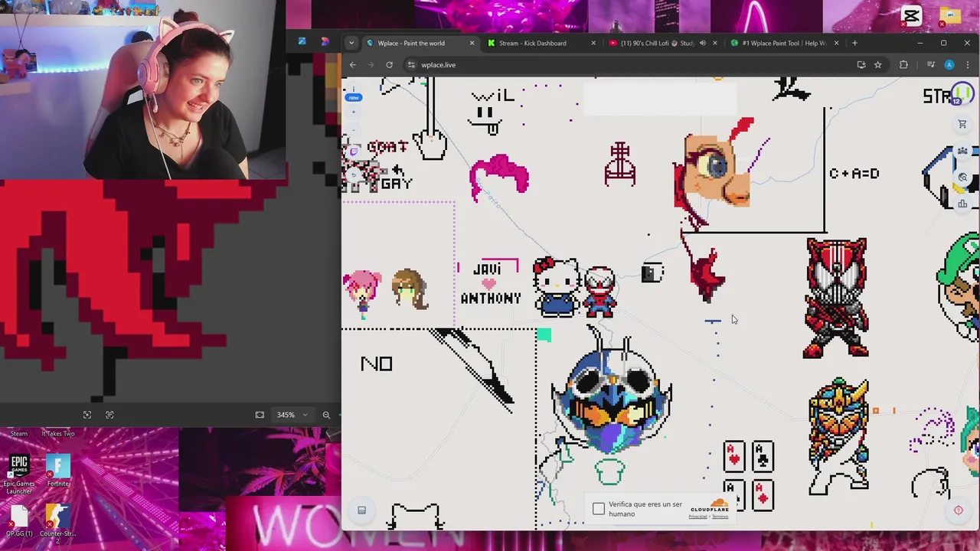Click the fit-to-window icon beside 345%
This screenshot has height=551, width=980.
260,415
